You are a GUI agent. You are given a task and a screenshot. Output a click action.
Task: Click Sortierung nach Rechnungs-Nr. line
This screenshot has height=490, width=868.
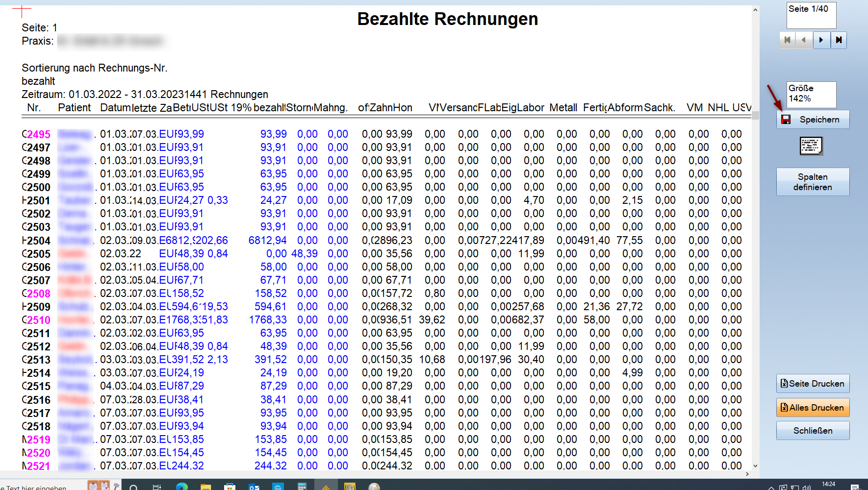[x=95, y=68]
